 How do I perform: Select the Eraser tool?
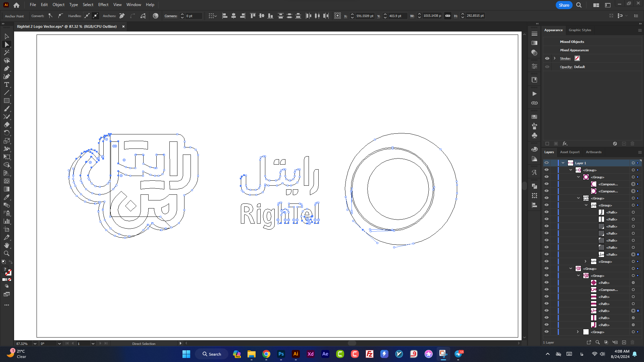(7, 125)
